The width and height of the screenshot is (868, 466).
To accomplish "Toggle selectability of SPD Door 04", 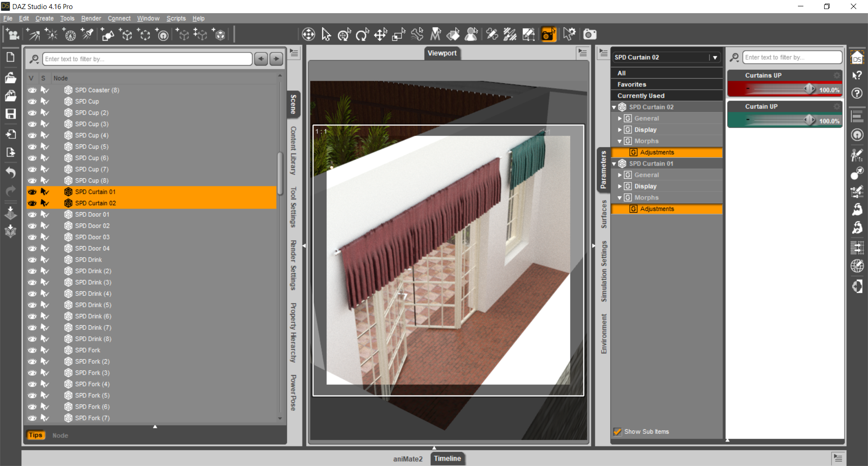I will pyautogui.click(x=45, y=248).
